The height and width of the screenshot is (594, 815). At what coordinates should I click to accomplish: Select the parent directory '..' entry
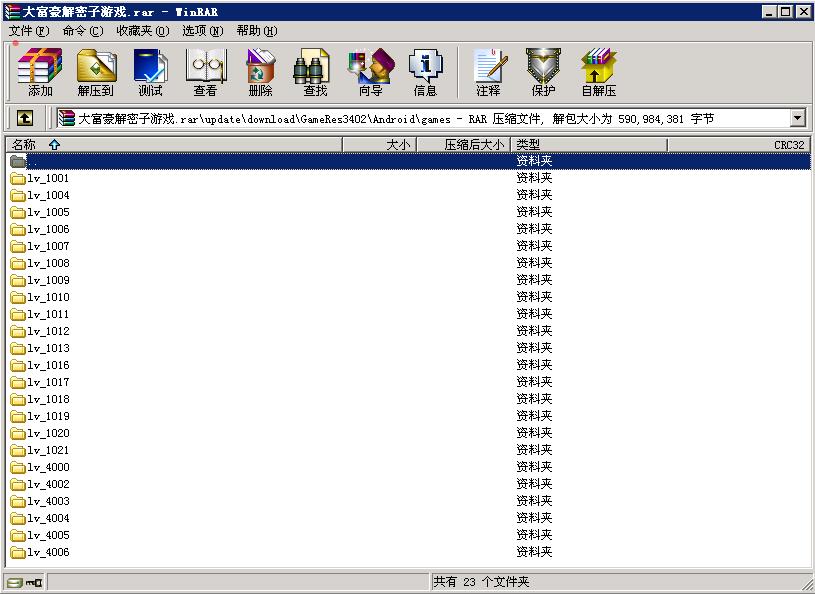[32, 161]
